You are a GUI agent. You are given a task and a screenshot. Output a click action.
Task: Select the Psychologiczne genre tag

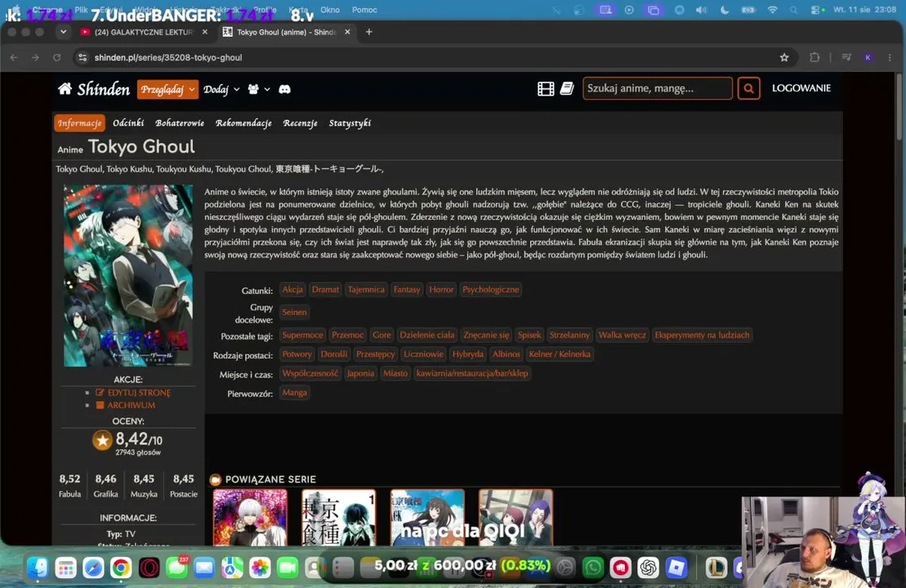(490, 289)
